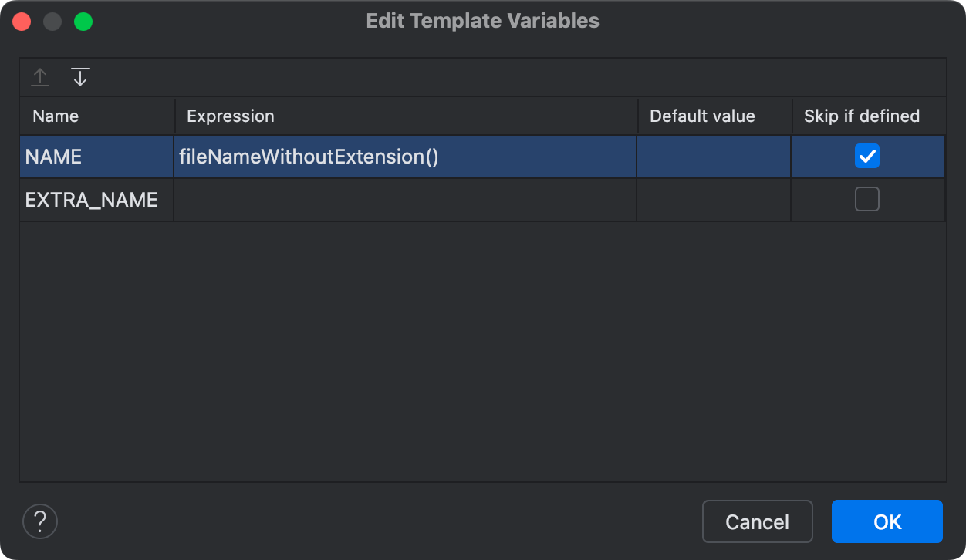This screenshot has width=966, height=560.
Task: Click EXTRA_NAME's empty Expression cell
Action: click(x=405, y=200)
